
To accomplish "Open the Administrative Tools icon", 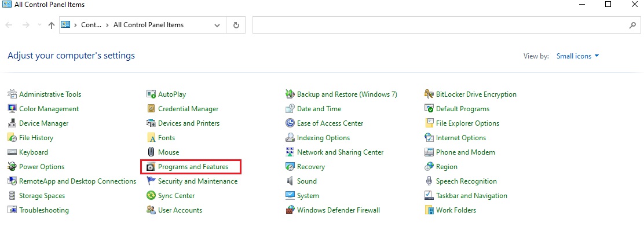I will tap(12, 94).
